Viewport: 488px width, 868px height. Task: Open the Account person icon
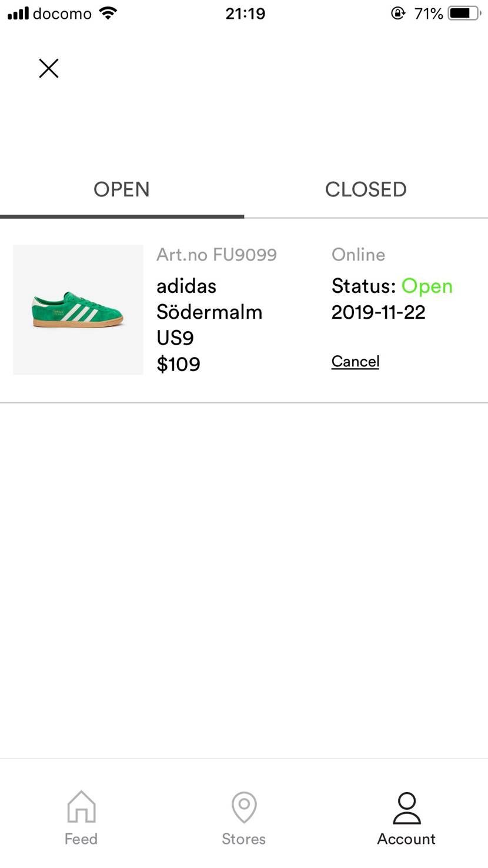[x=406, y=807]
